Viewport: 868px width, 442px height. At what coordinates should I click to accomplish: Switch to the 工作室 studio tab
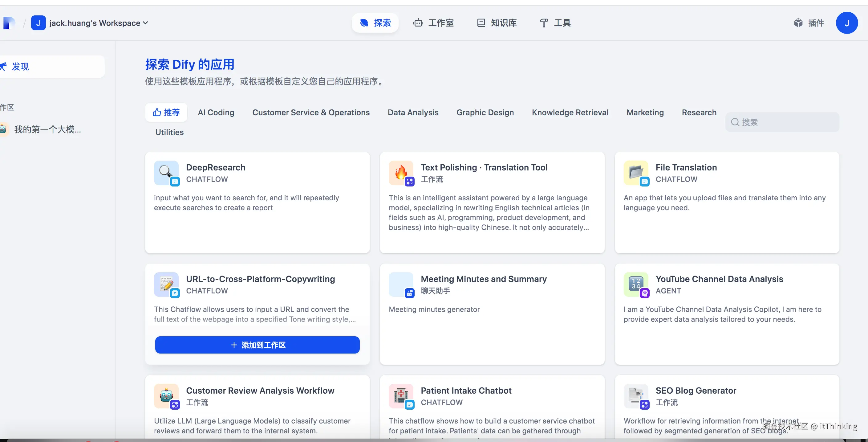coord(434,23)
